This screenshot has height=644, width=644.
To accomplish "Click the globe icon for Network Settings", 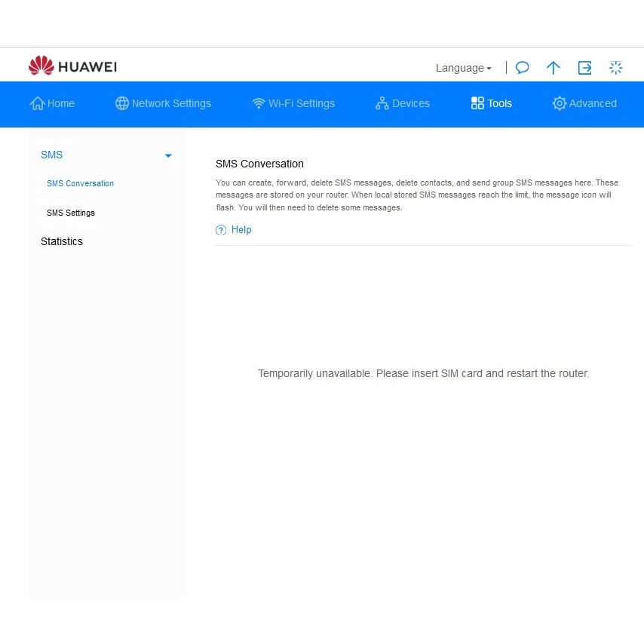I will click(122, 103).
